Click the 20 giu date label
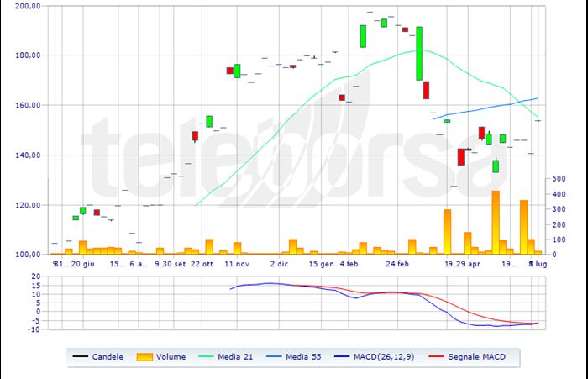Screen dimensions: 588x379 tap(82, 264)
